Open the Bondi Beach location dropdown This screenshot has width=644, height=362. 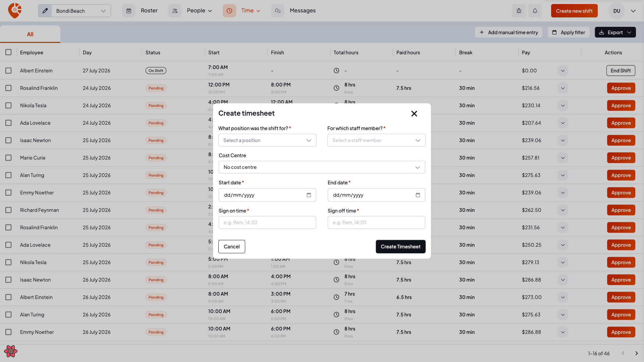tap(81, 11)
